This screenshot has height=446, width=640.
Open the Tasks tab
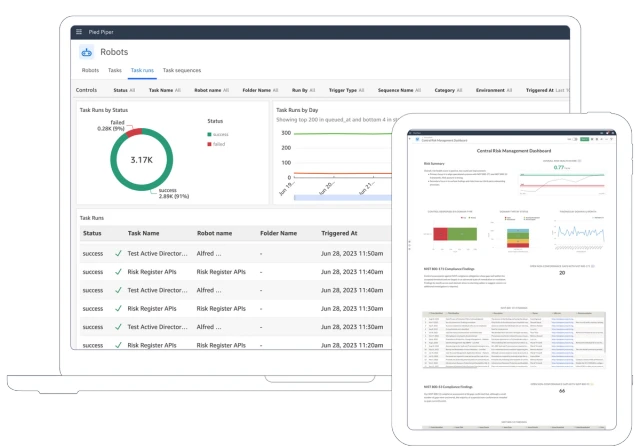pyautogui.click(x=115, y=70)
